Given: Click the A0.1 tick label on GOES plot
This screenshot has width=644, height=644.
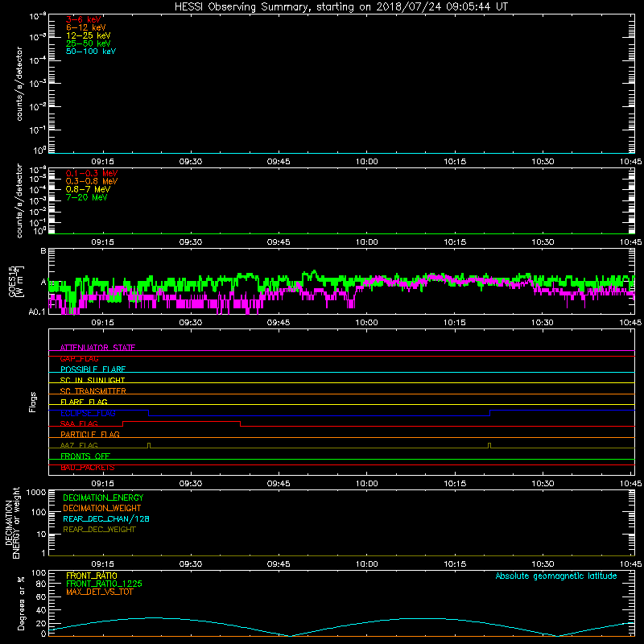Looking at the screenshot, I should click(36, 312).
